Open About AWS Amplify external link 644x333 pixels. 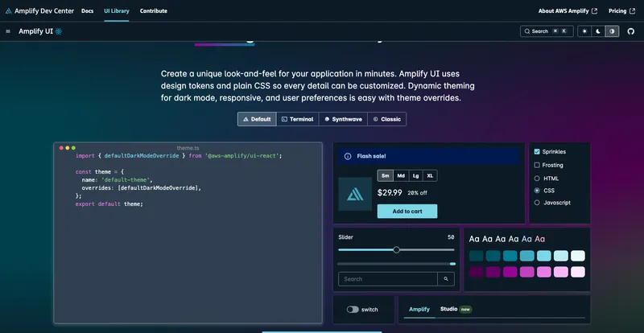click(x=568, y=11)
